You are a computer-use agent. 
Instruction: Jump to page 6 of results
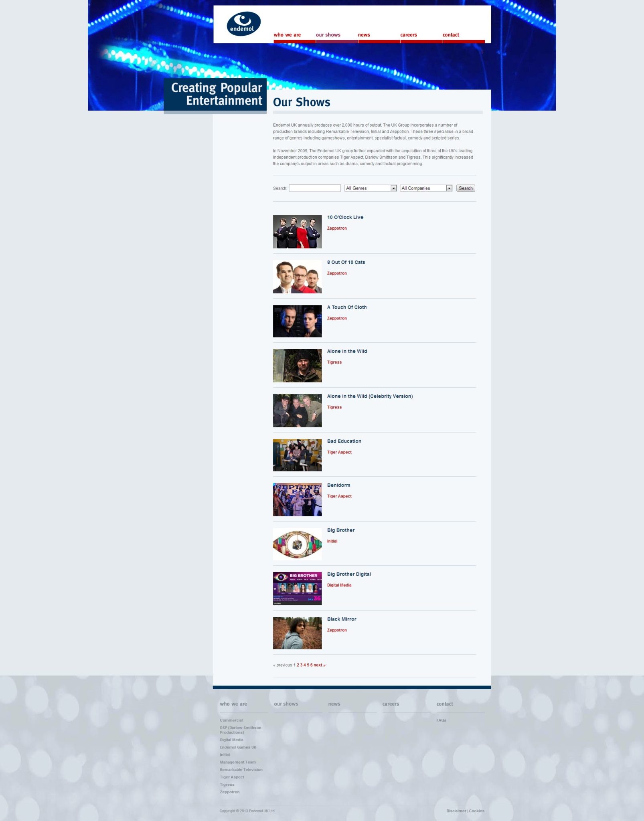tap(311, 665)
